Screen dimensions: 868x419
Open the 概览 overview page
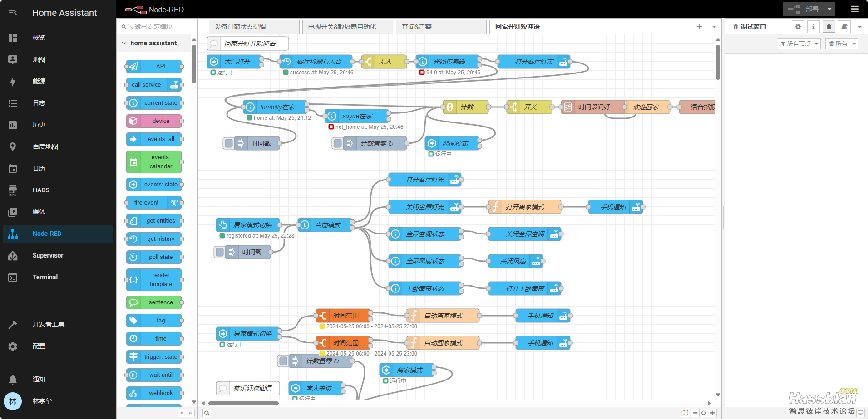[58, 38]
